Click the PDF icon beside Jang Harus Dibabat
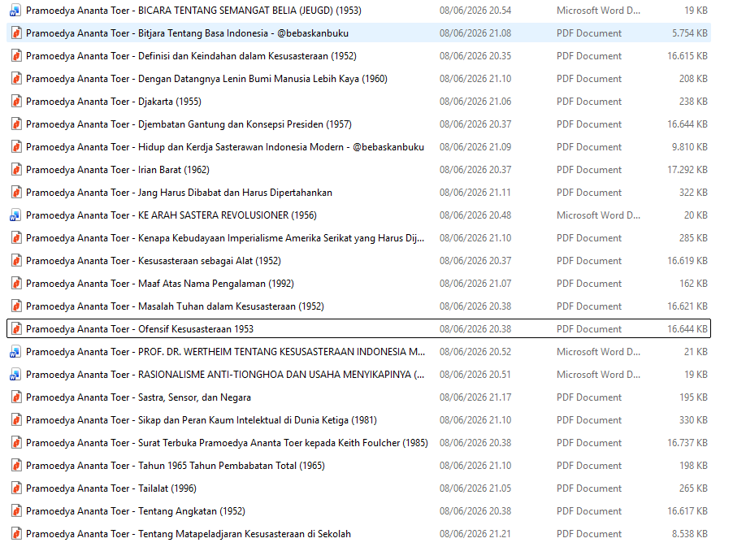 [x=16, y=193]
